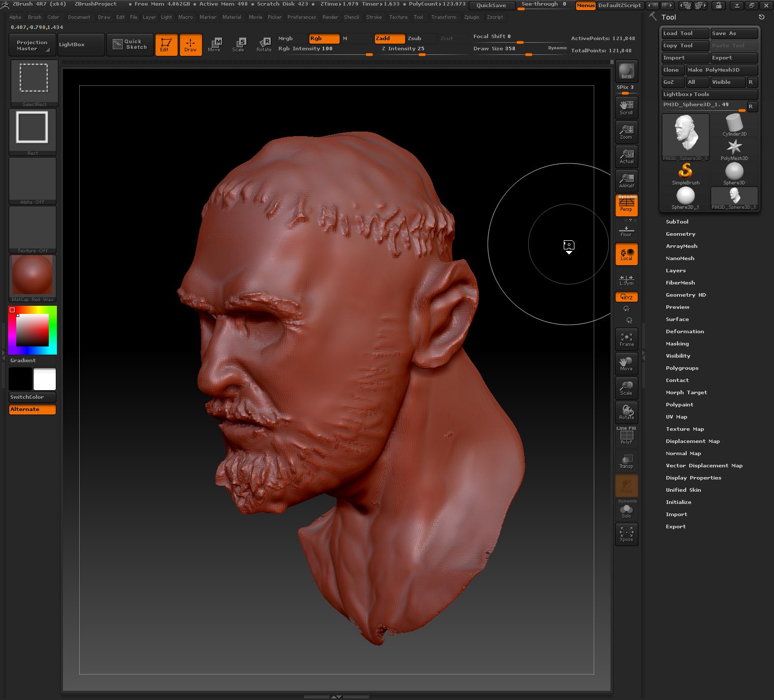Open the Zplugin menu

471,17
